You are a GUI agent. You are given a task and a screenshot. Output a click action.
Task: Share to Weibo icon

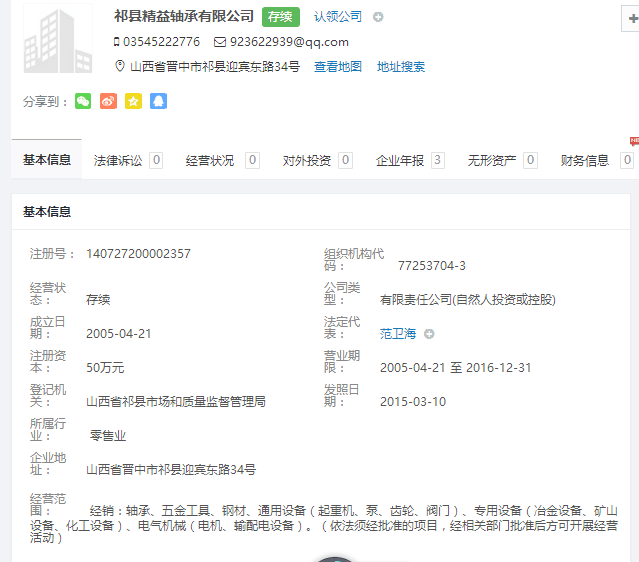point(108,101)
